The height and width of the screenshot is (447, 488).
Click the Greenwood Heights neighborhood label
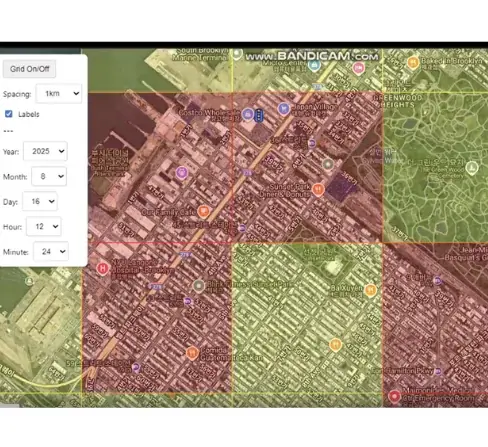[x=397, y=101]
